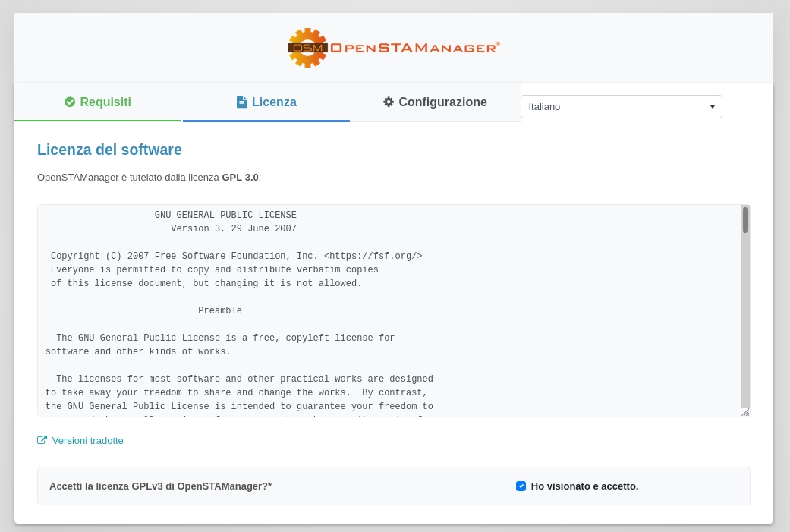The image size is (790, 532).
Task: Switch to the Requisiti tab
Action: (98, 102)
